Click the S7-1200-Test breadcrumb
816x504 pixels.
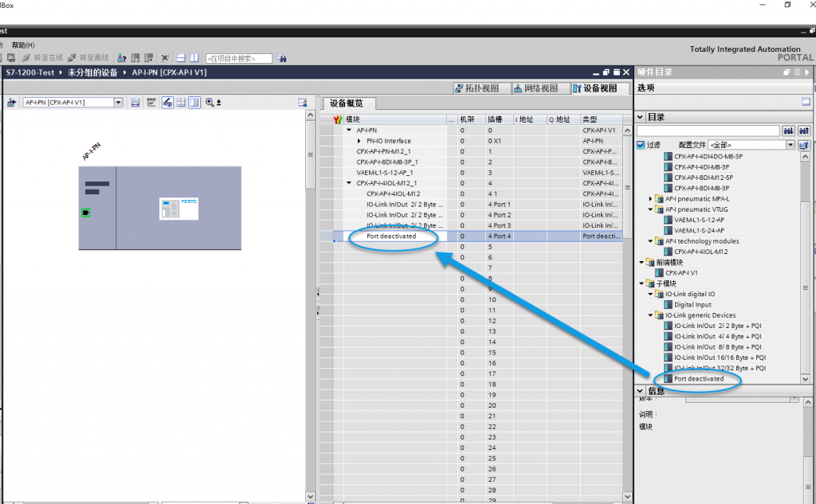pos(30,72)
